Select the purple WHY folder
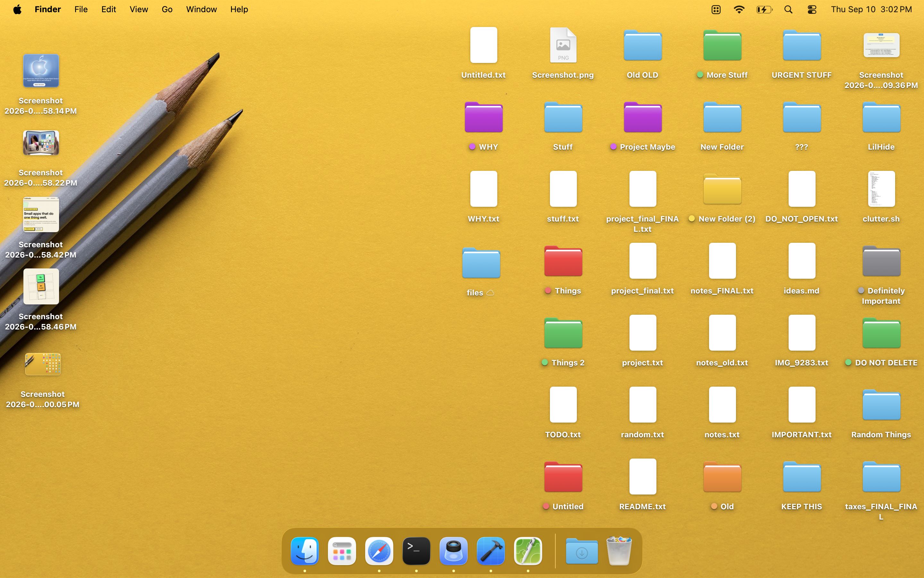 pos(483,117)
